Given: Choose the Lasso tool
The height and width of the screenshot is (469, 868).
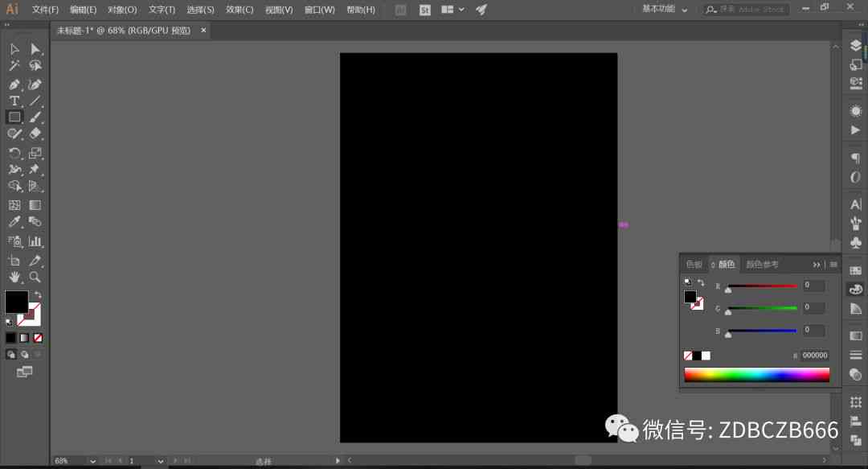Looking at the screenshot, I should 35,65.
